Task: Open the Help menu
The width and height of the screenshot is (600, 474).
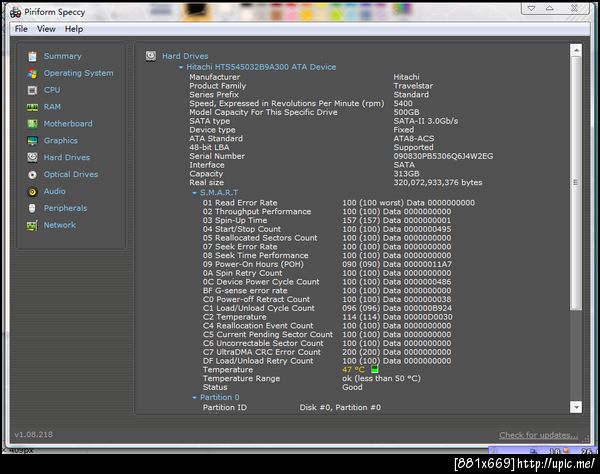Action: [74, 29]
